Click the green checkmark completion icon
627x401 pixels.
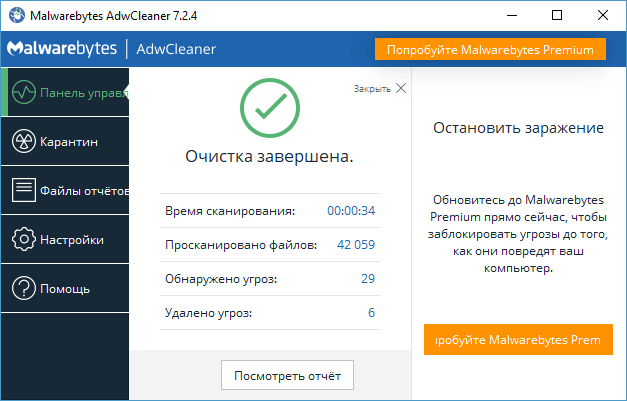[x=270, y=108]
